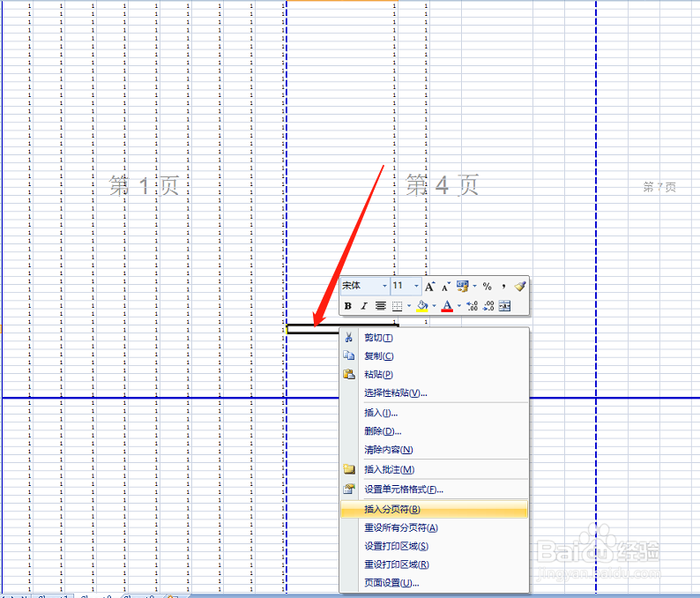Expand the borders dropdown arrow
The image size is (700, 598).
pos(409,306)
